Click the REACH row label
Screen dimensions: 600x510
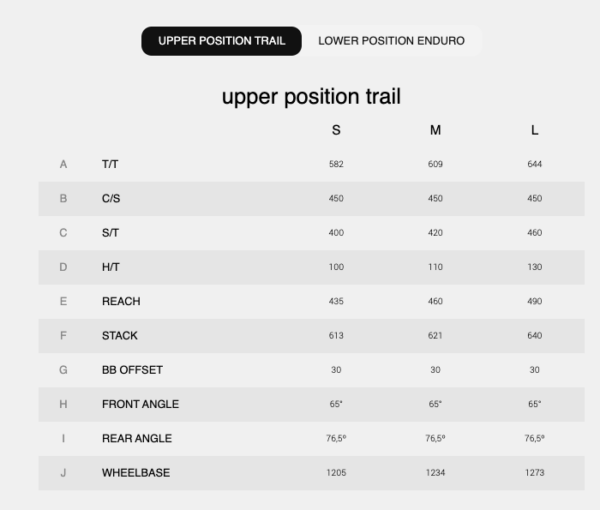[x=121, y=301]
